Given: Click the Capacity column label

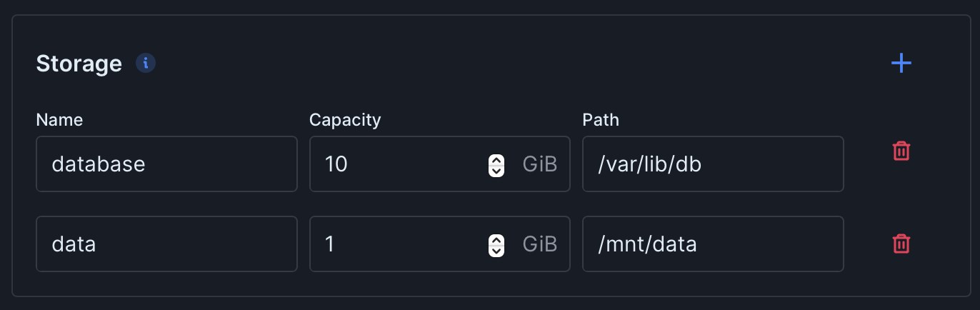Looking at the screenshot, I should point(345,119).
